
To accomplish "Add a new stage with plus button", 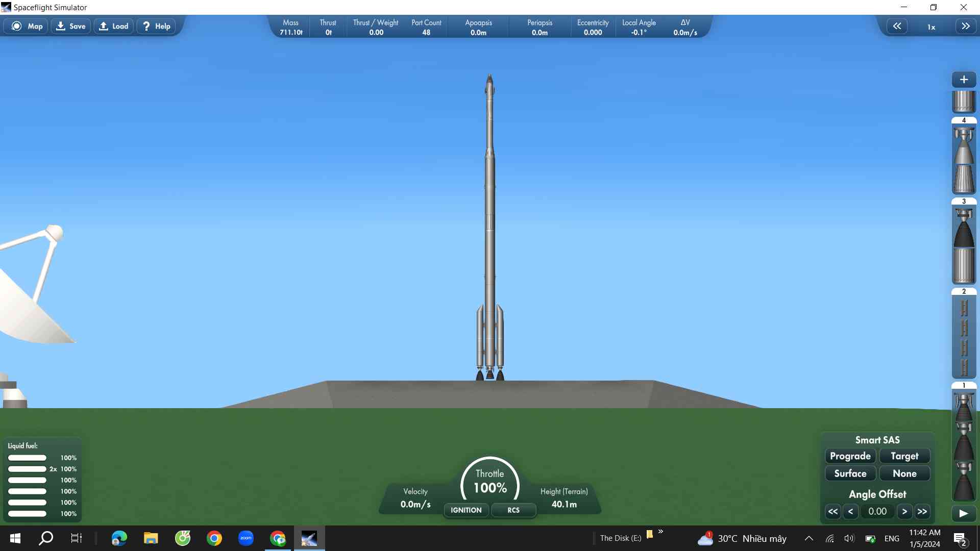I will pos(964,80).
